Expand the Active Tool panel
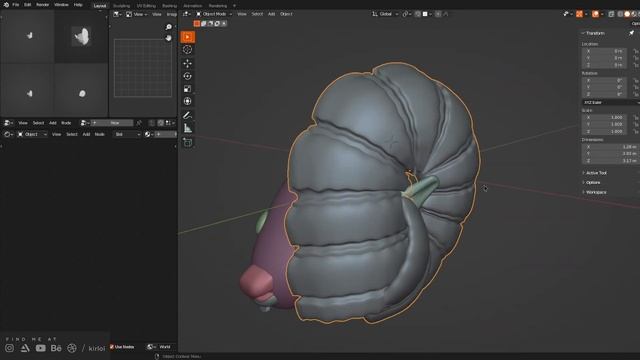 tap(596, 173)
